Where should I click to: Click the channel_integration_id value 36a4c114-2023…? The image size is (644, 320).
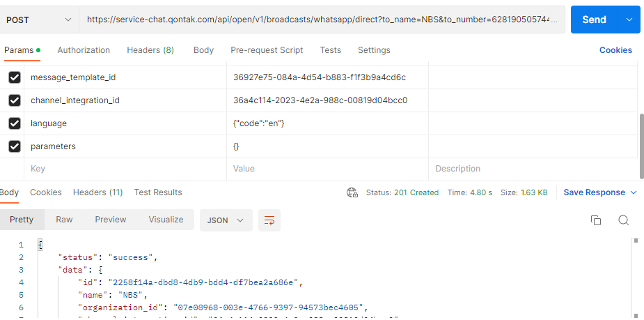tap(320, 100)
